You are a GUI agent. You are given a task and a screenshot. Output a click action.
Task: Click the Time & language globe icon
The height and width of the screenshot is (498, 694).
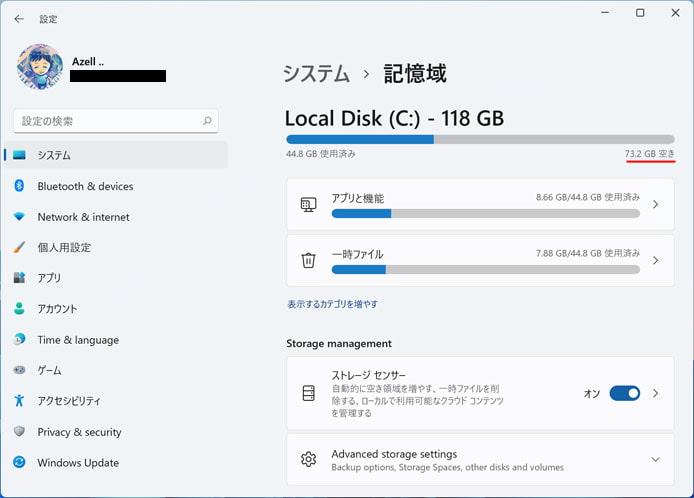point(19,339)
